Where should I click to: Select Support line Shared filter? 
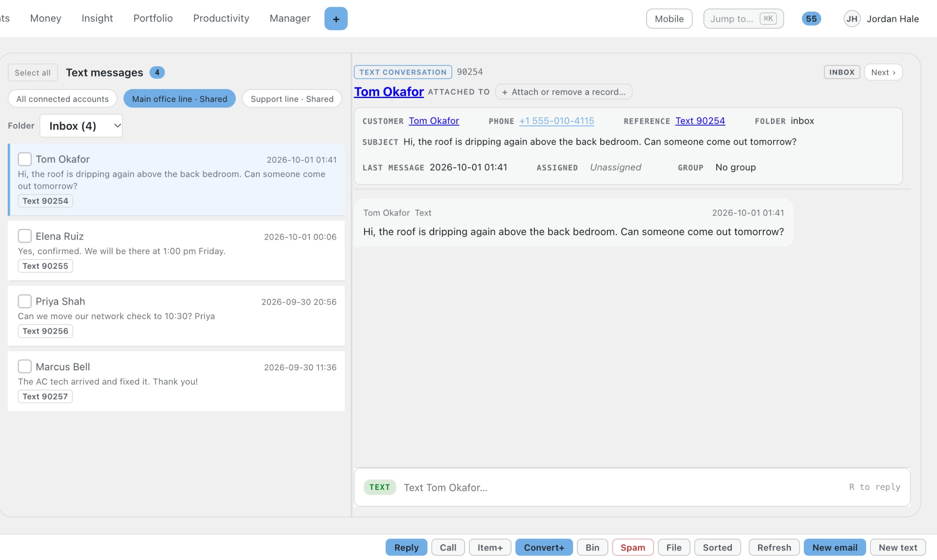292,98
